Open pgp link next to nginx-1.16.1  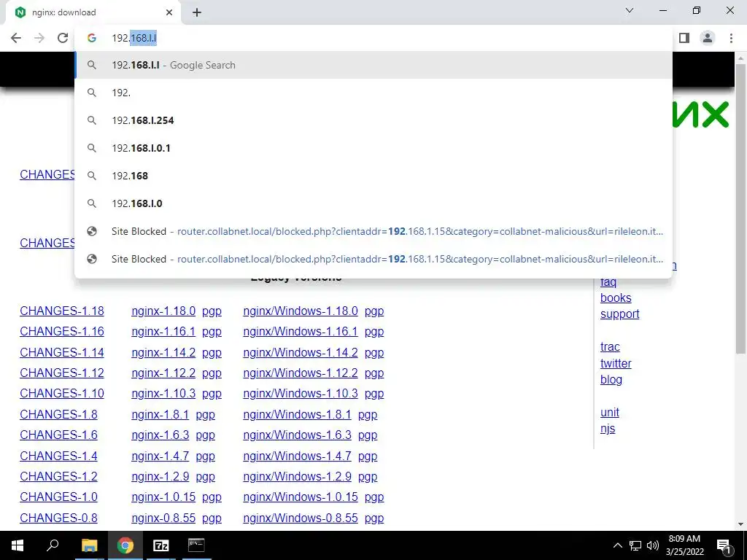click(212, 332)
